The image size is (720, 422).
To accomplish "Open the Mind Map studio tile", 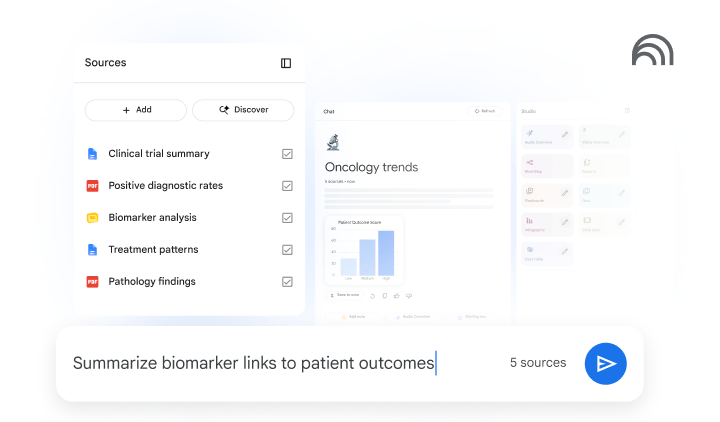I will [x=547, y=166].
